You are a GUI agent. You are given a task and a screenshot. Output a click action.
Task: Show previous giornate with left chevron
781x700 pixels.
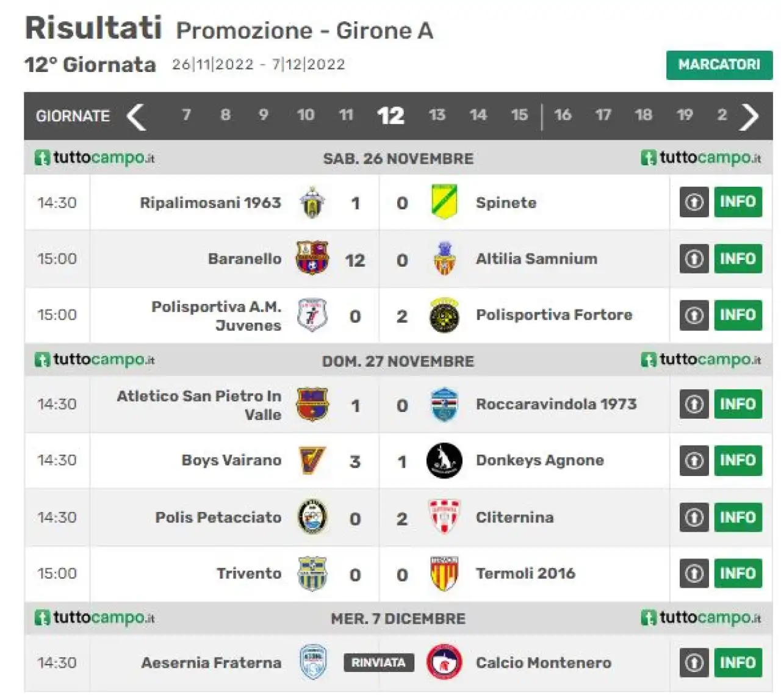click(x=136, y=117)
